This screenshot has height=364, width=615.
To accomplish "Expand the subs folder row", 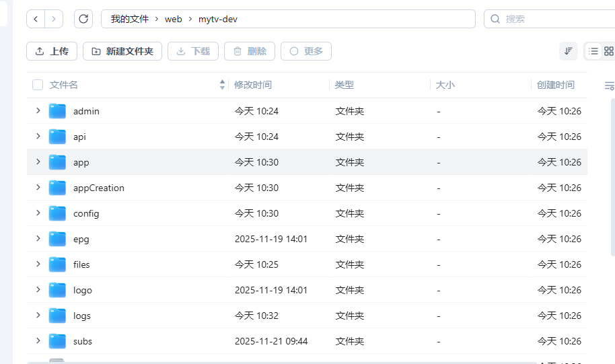I will click(x=38, y=340).
